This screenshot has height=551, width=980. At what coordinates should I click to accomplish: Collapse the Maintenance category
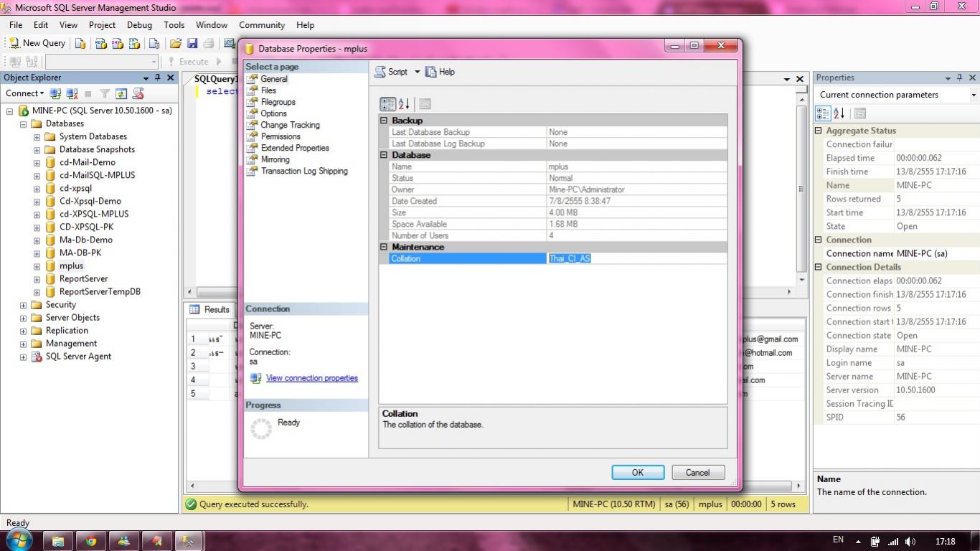(384, 247)
